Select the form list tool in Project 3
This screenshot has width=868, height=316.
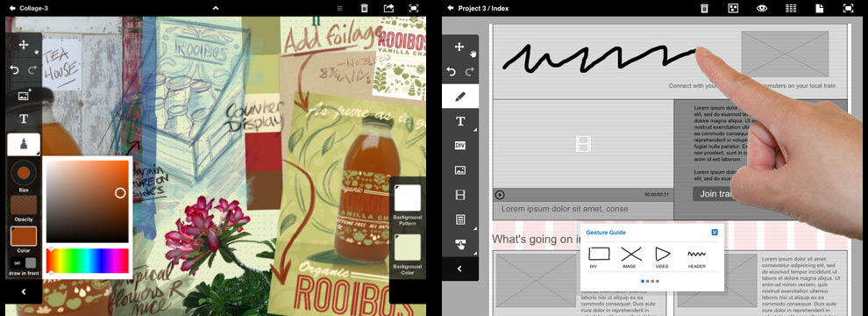click(x=460, y=219)
